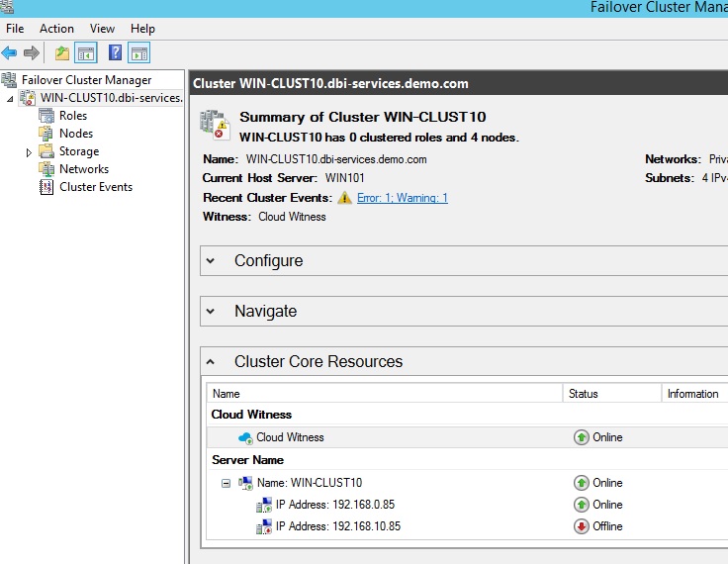
Task: Select Cluster Events in the console tree
Action: pos(96,187)
